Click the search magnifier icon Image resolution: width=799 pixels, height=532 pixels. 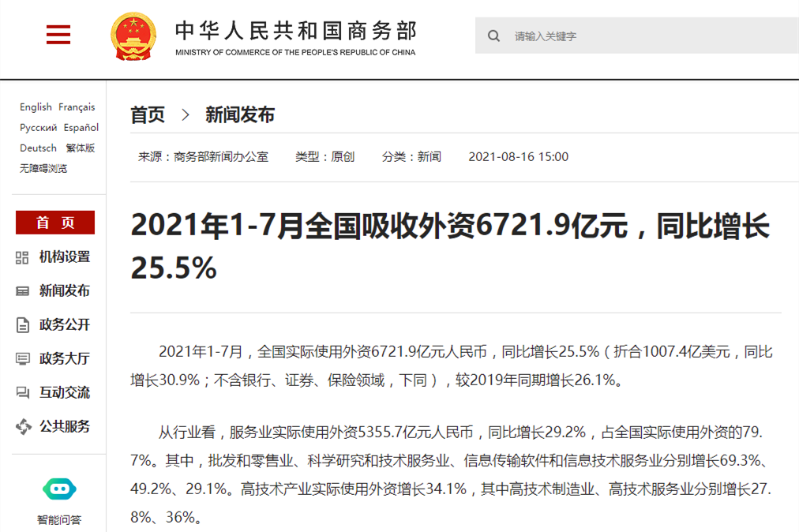pos(494,36)
